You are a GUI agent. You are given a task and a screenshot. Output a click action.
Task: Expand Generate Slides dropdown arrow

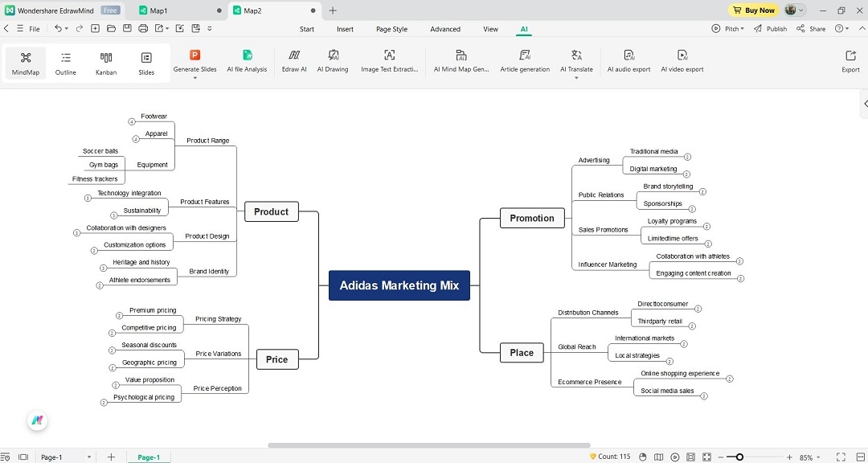point(194,78)
